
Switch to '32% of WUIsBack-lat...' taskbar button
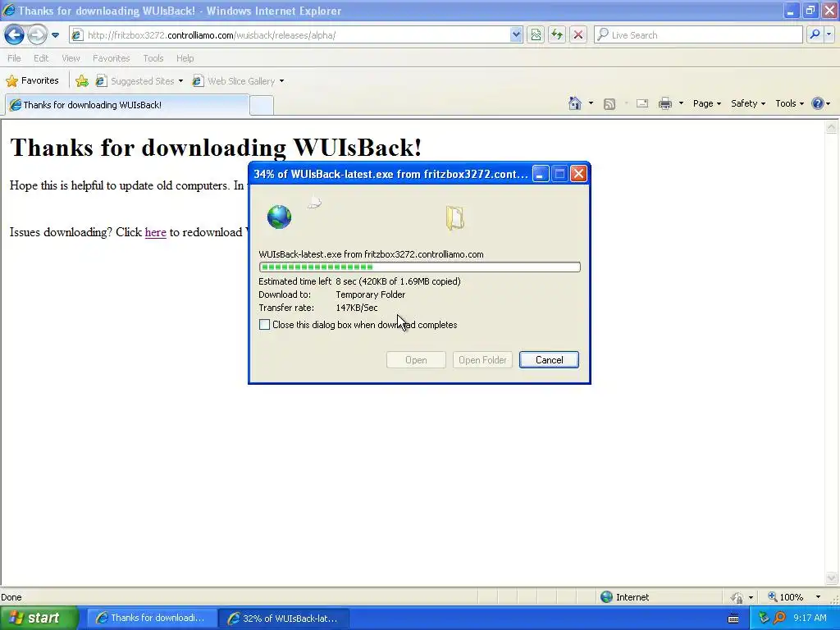tap(284, 619)
